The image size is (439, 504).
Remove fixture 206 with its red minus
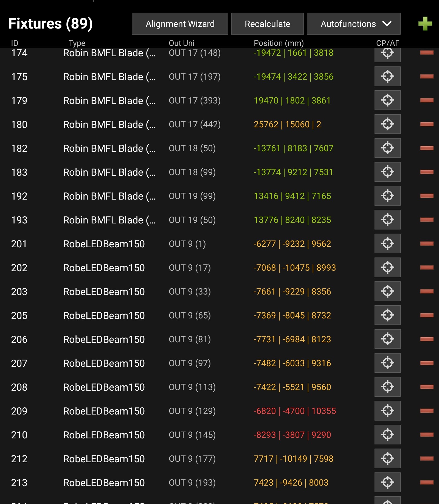[427, 339]
